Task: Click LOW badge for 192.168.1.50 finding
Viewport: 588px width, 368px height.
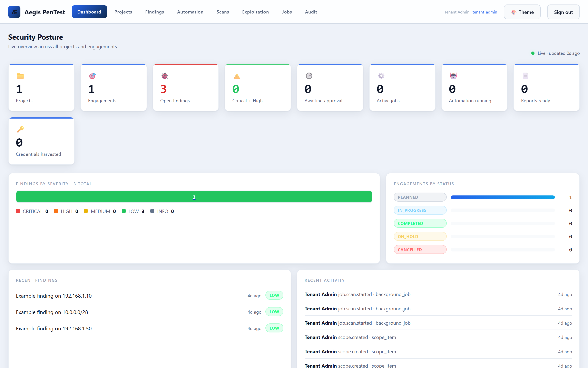Action: (274, 328)
